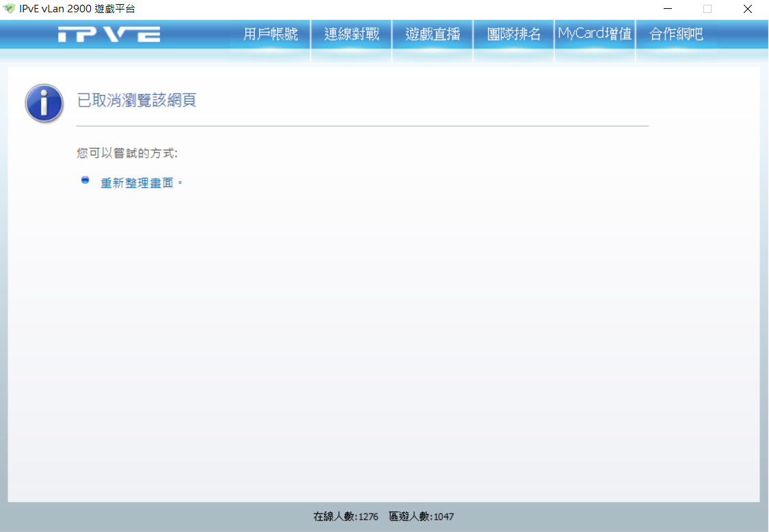
Task: Click the blue information icon
Action: (44, 103)
